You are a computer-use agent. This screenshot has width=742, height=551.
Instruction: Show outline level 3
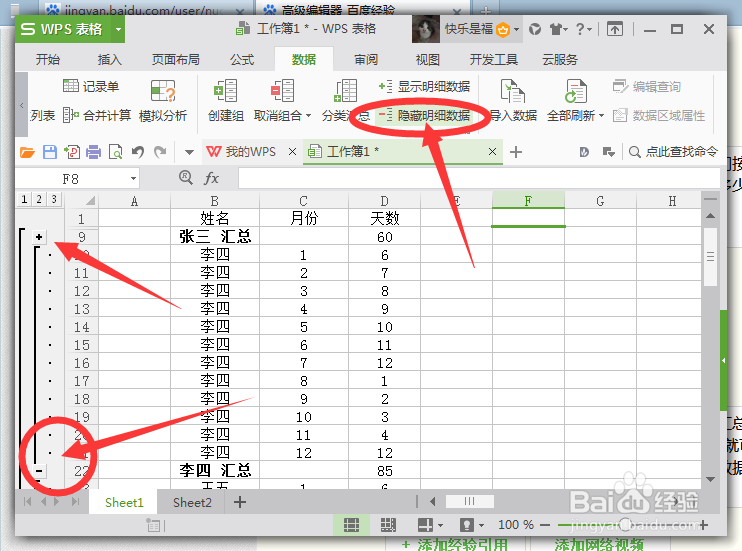click(x=54, y=199)
